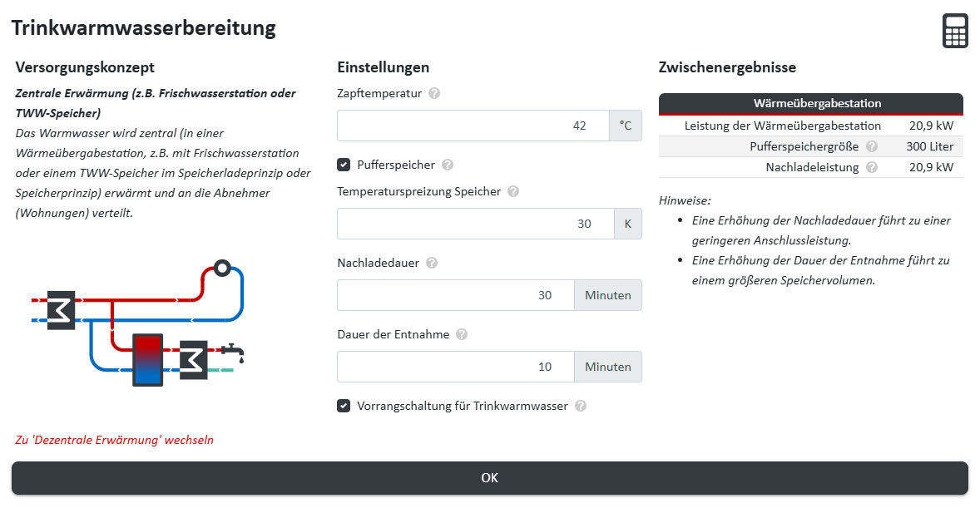Click the Minuten unit beside Nachladedauer
The width and height of the screenshot is (980, 508).
tap(607, 295)
